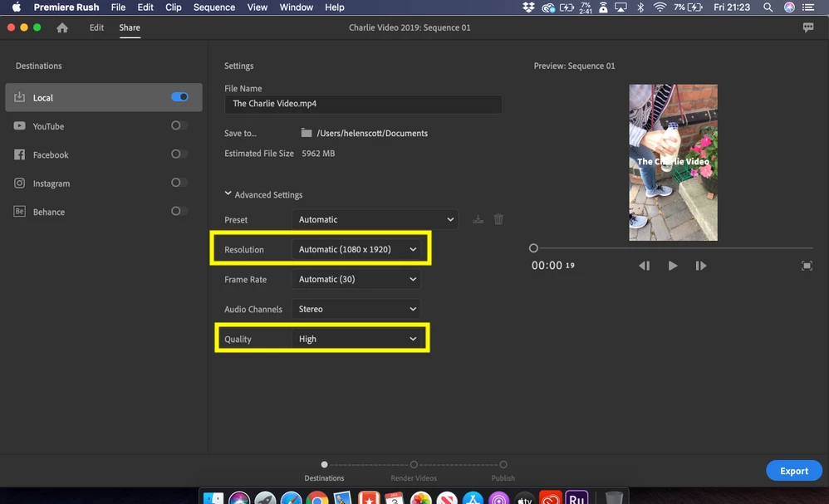Click the 00:00 timecode display
This screenshot has height=504, width=829.
(x=552, y=266)
